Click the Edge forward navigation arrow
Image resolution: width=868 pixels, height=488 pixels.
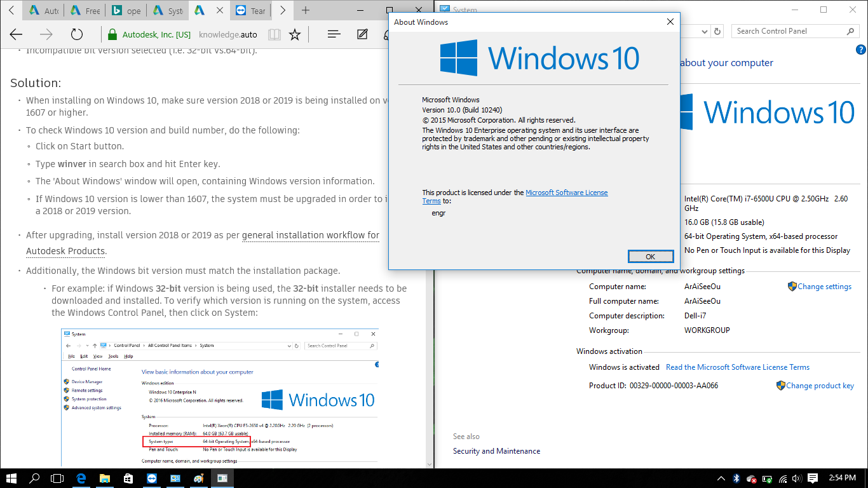click(46, 34)
